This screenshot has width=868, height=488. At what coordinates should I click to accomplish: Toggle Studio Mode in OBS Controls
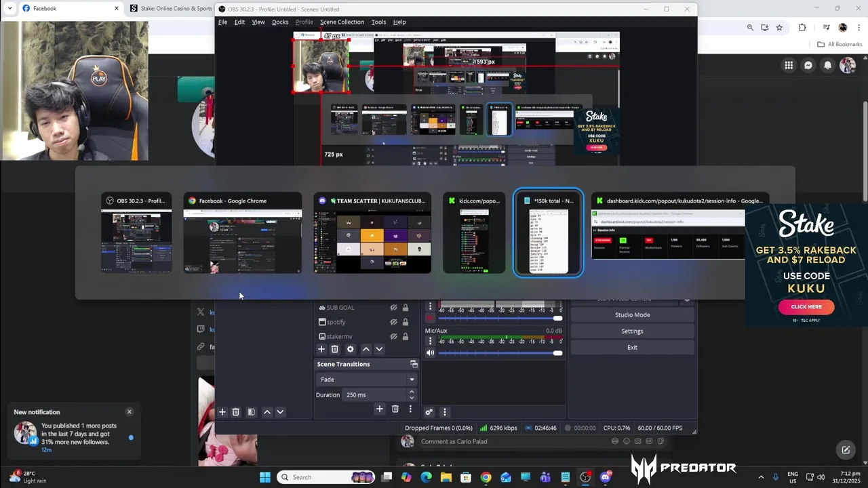[632, 314]
